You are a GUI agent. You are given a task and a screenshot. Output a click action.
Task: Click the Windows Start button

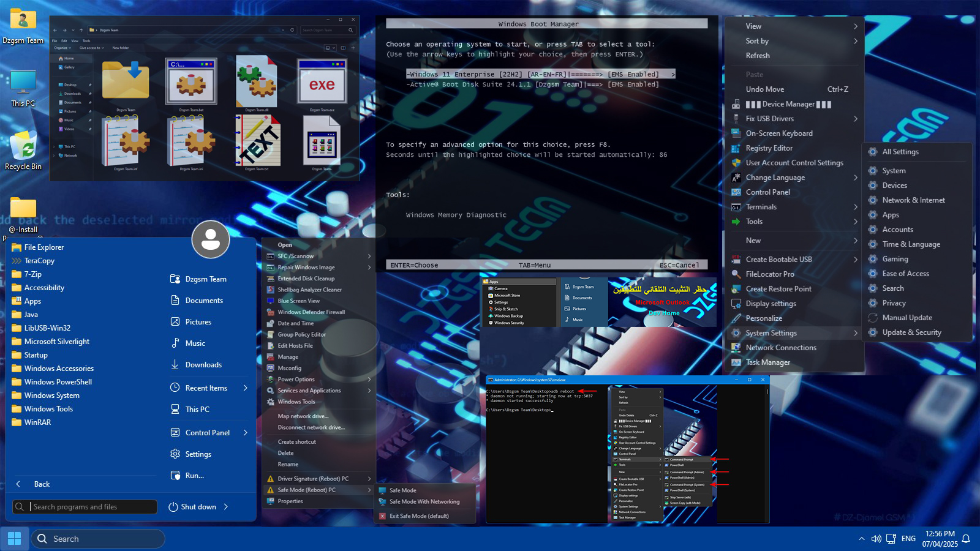click(x=14, y=539)
